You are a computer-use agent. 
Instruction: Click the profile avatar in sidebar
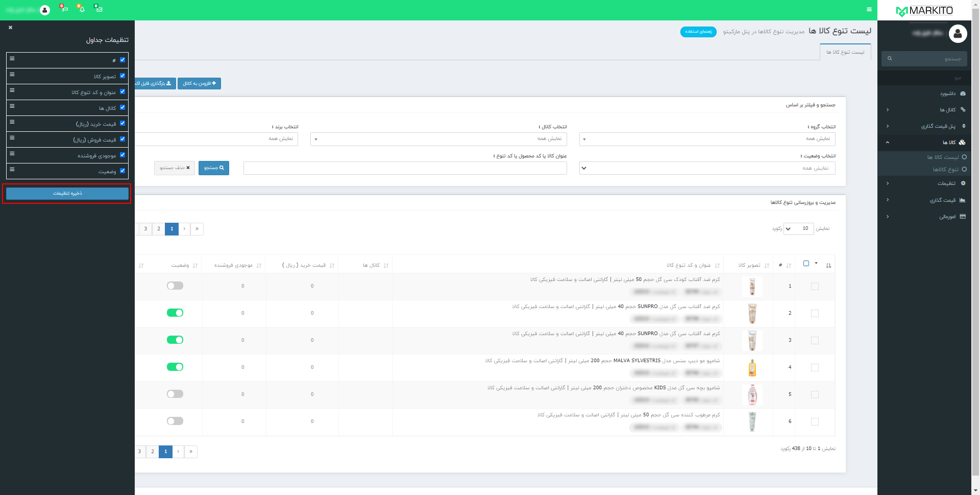pos(958,34)
